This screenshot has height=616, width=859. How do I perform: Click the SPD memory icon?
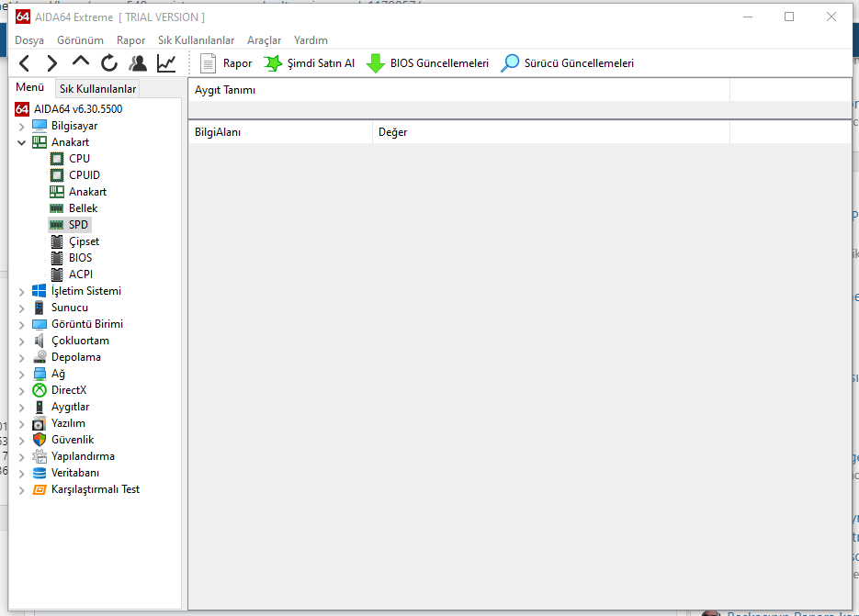click(x=56, y=225)
